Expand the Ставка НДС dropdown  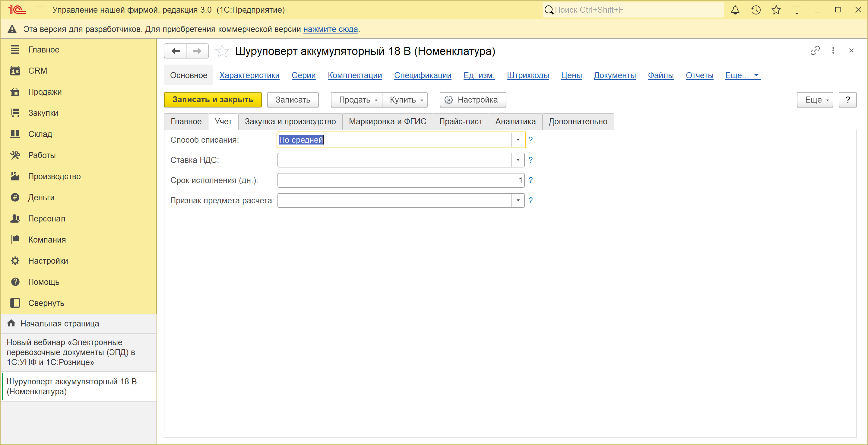tap(518, 160)
